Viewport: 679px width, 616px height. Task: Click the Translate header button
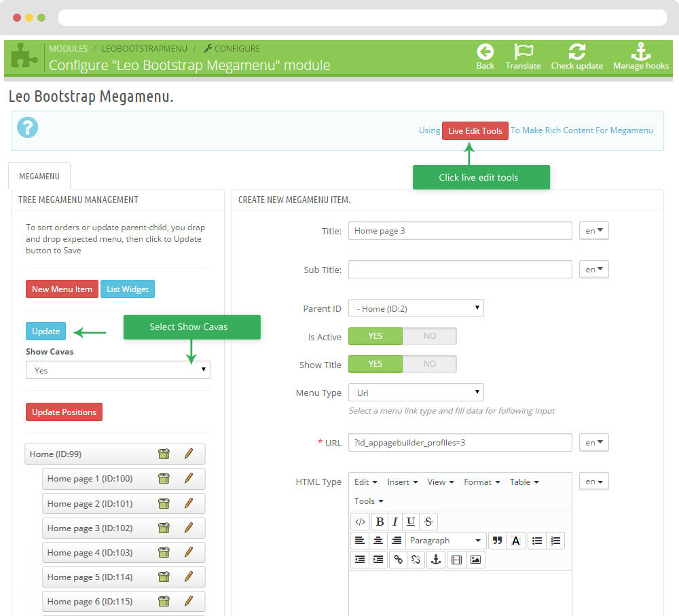[523, 57]
